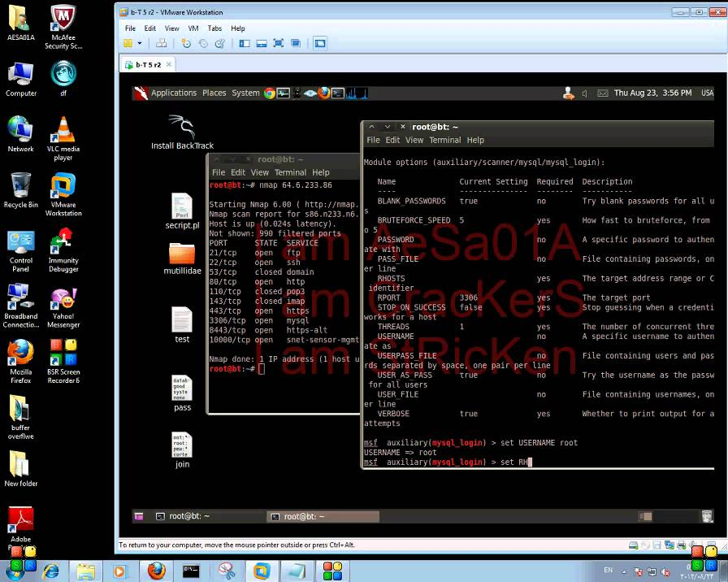Open VMware Tabs menu
The height and width of the screenshot is (582, 728).
(x=214, y=28)
